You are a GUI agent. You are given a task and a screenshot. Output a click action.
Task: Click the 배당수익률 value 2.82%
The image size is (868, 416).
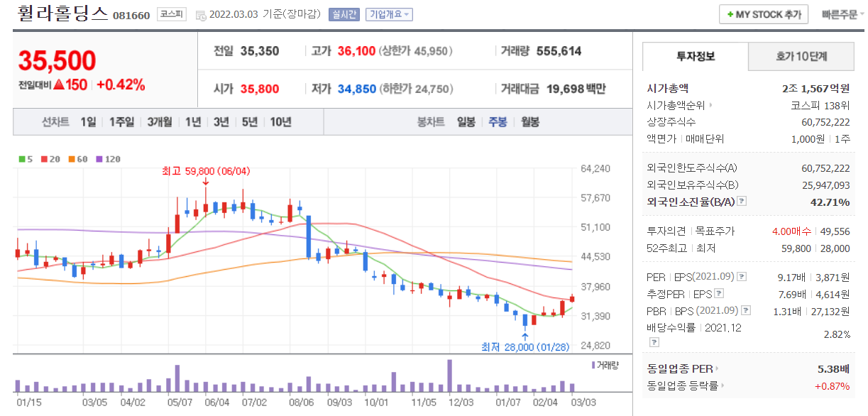837,334
